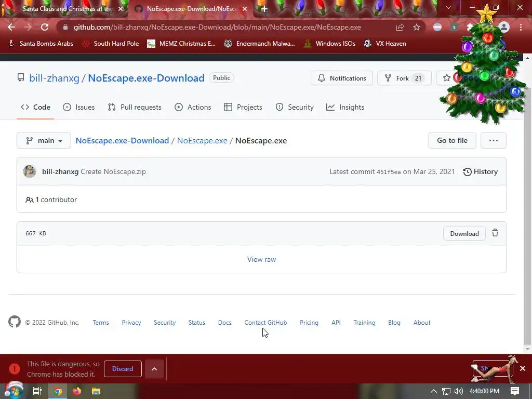The width and height of the screenshot is (532, 399).
Task: Open the Privacy footer link
Action: point(131,323)
